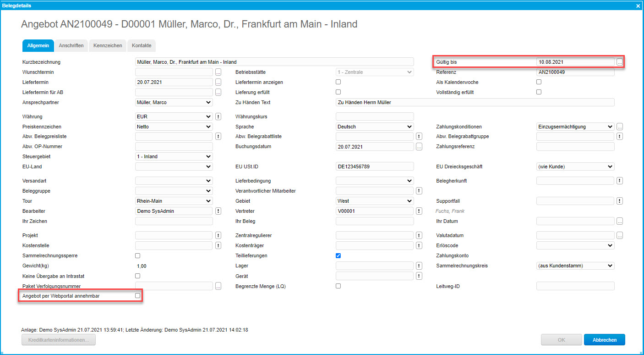Image resolution: width=644 pixels, height=355 pixels.
Task: Open date picker next to Gültig bis
Action: pos(619,62)
